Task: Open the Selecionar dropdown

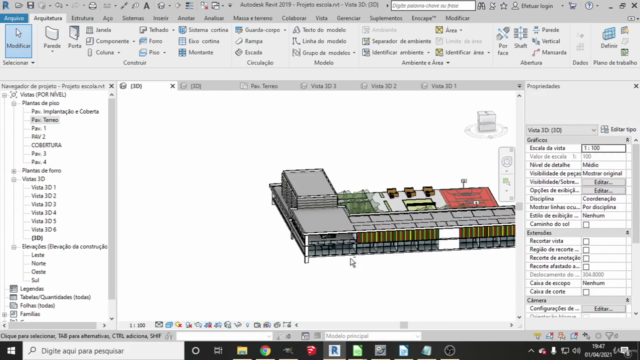Action: (x=18, y=63)
